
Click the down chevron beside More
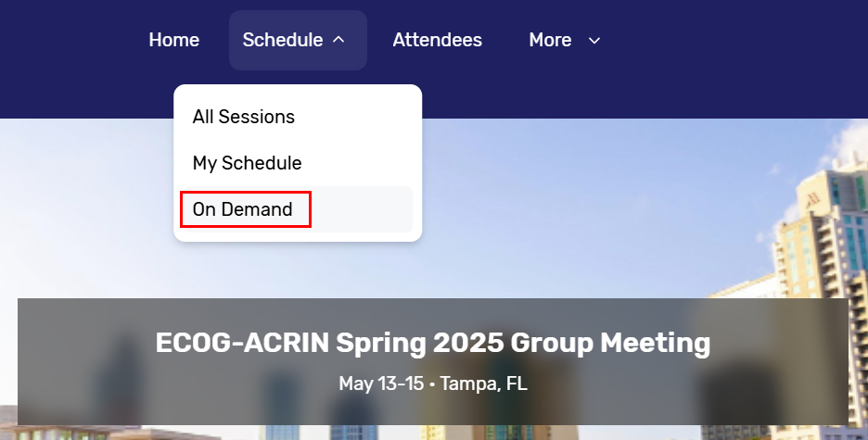594,40
